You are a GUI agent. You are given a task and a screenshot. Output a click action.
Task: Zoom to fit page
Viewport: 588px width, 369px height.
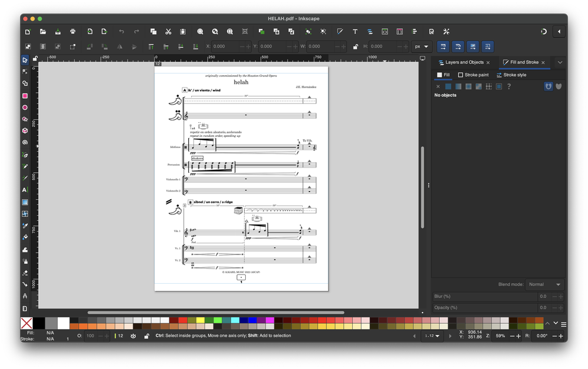point(230,32)
